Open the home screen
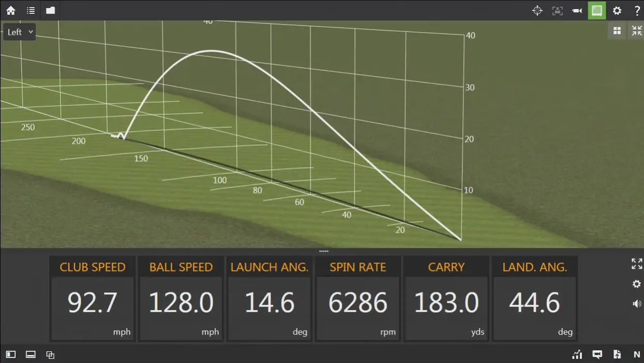Image resolution: width=644 pixels, height=363 pixels. click(x=10, y=10)
